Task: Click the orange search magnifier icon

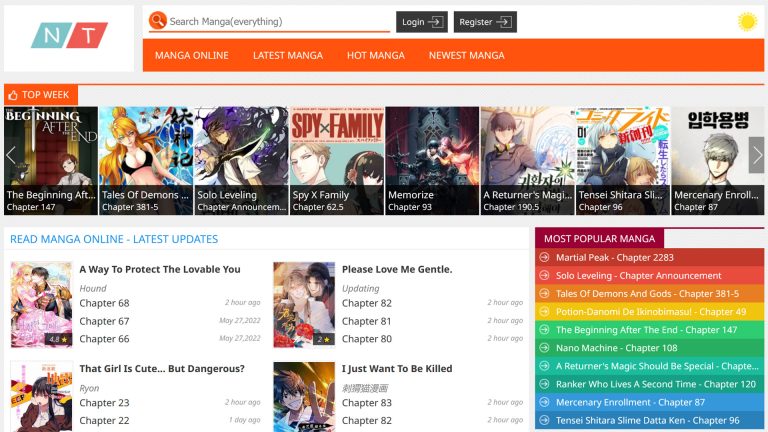Action: (158, 21)
